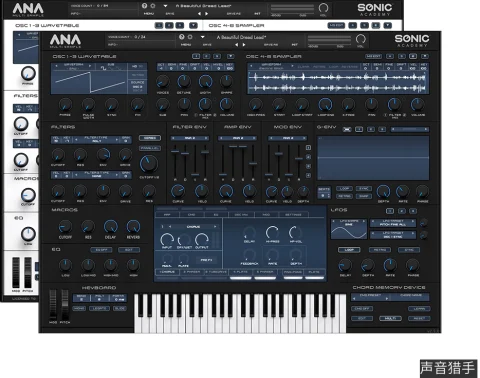Open the MENU item in top bar
The height and width of the screenshot is (378, 480).
(185, 45)
